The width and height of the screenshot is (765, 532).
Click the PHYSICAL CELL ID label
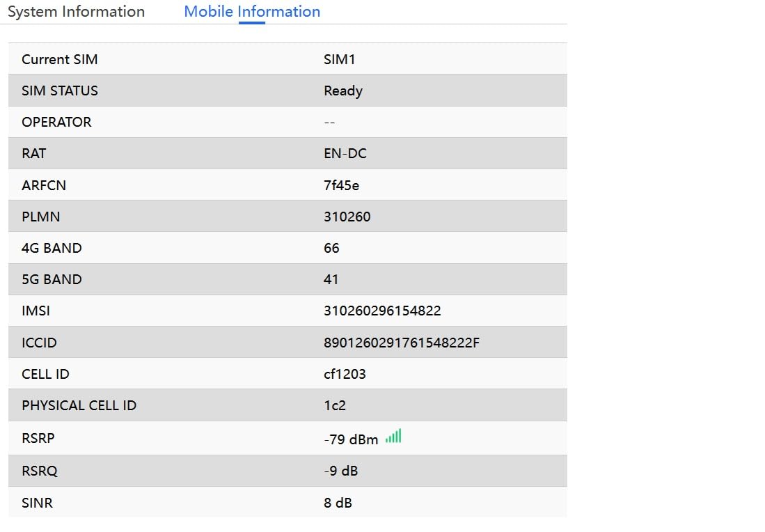click(79, 405)
